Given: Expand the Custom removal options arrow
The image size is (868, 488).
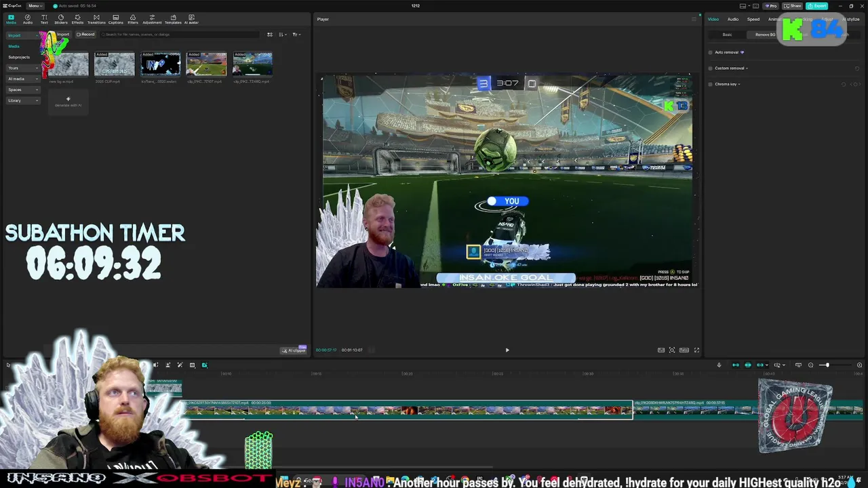Looking at the screenshot, I should pos(747,68).
